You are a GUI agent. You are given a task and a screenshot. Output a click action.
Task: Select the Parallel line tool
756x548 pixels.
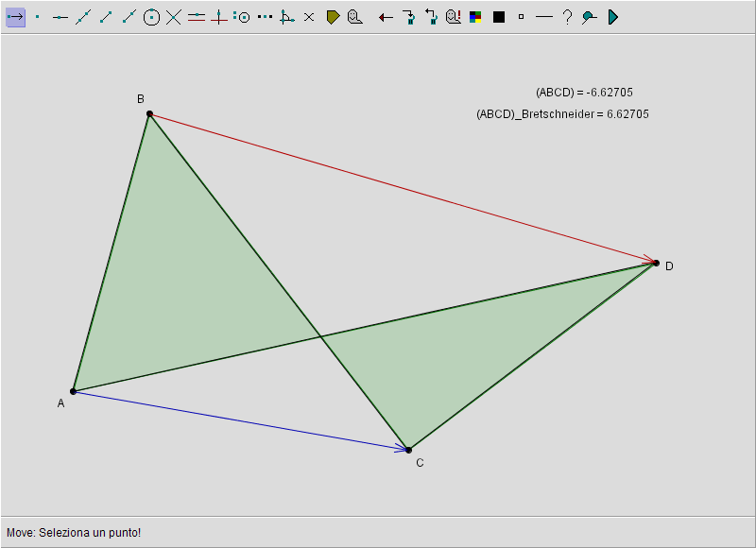(197, 17)
